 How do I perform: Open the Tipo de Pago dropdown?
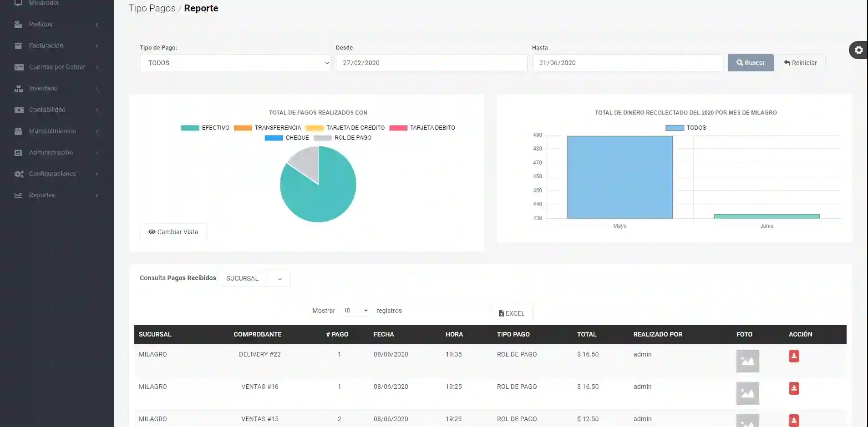click(x=235, y=63)
